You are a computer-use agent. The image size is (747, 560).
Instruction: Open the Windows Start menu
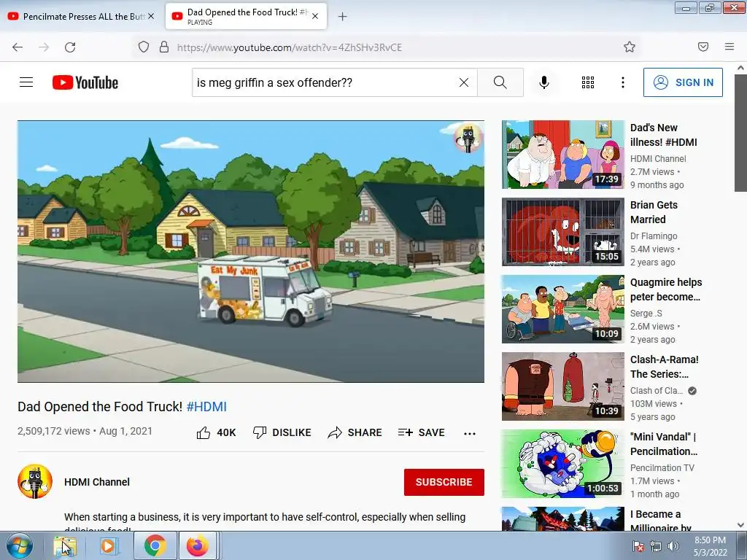pyautogui.click(x=18, y=545)
